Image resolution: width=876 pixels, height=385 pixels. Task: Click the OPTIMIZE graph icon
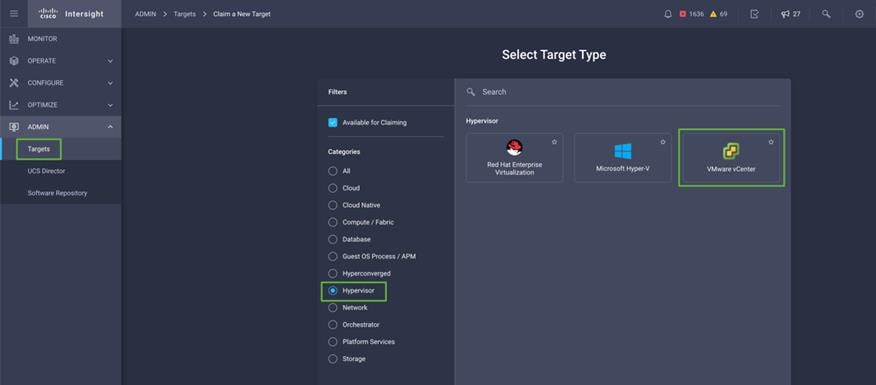(x=14, y=105)
